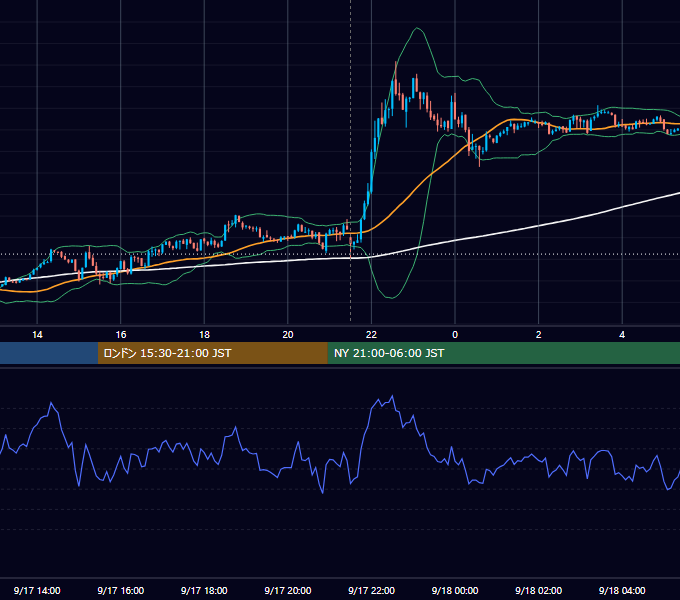Image resolution: width=680 pixels, height=600 pixels.
Task: Click hour label 22 on chart axis
Action: 371,335
